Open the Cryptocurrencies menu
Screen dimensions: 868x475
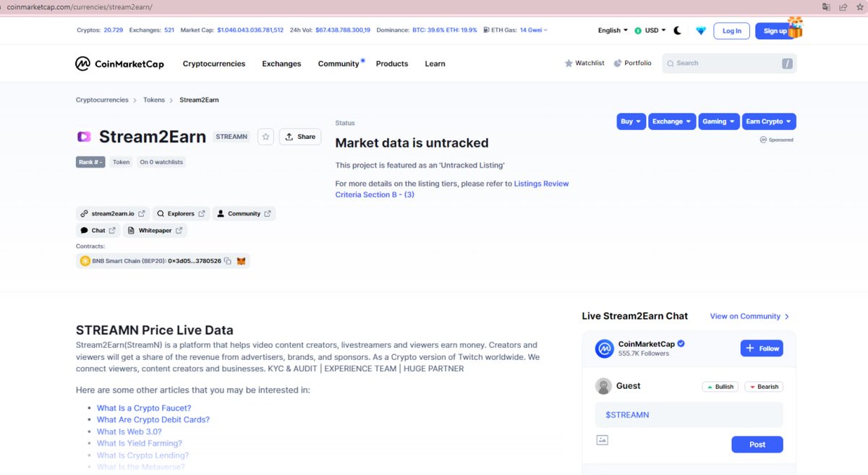214,64
